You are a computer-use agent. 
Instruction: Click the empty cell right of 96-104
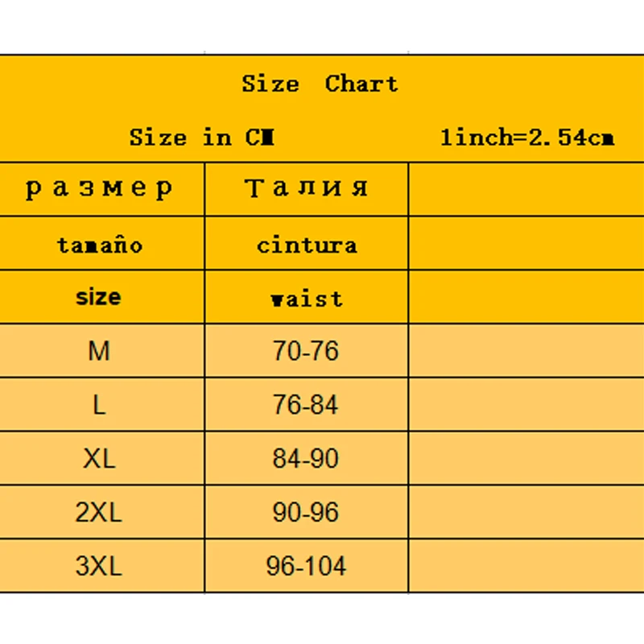tap(526, 567)
